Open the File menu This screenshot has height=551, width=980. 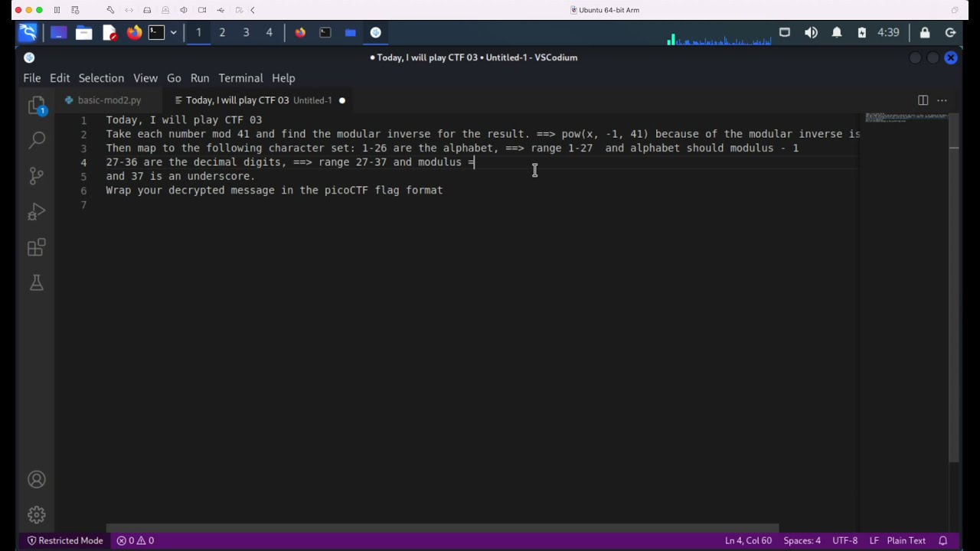click(x=32, y=78)
